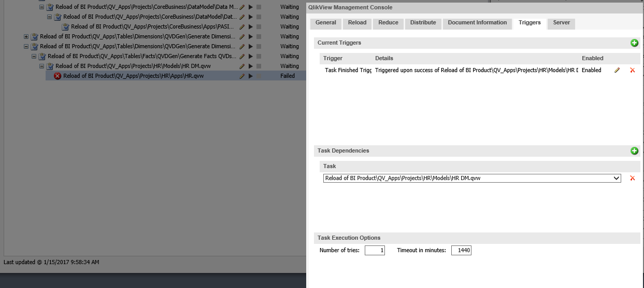
Task: Collapse the expanded Generate Dimensi task node
Action: pyautogui.click(x=26, y=46)
